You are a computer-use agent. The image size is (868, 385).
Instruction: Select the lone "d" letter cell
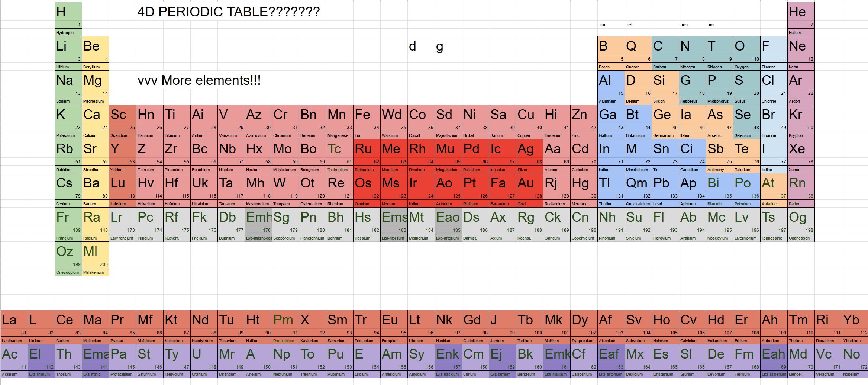point(421,46)
